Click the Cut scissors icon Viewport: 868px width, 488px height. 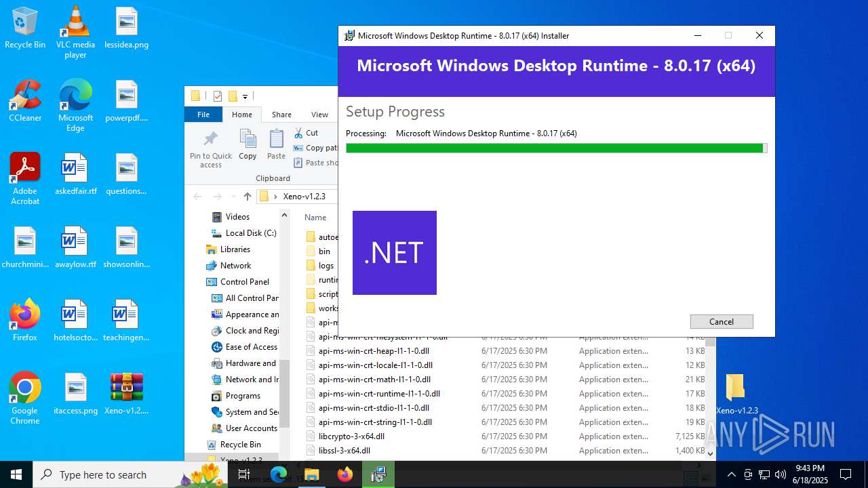[x=298, y=133]
